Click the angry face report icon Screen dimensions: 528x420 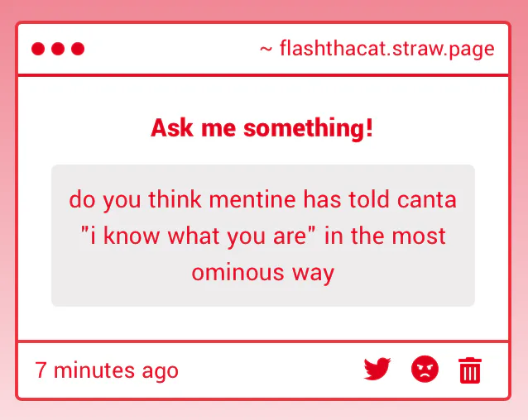pyautogui.click(x=425, y=369)
